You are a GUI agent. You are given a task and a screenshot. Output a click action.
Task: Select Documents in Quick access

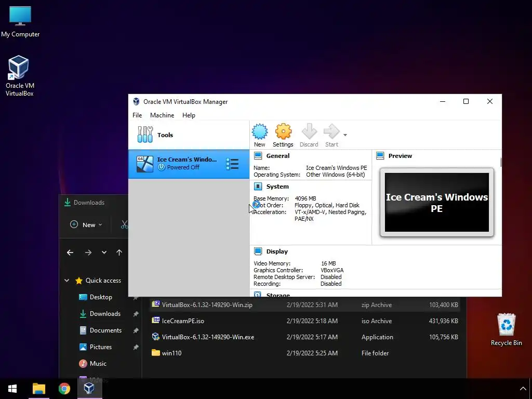click(105, 330)
